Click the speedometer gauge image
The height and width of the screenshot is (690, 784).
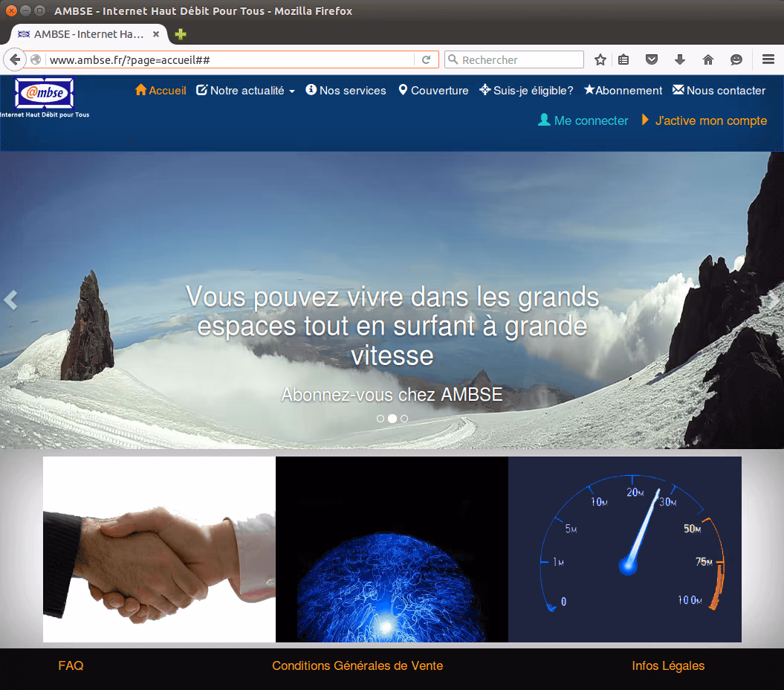(x=625, y=549)
